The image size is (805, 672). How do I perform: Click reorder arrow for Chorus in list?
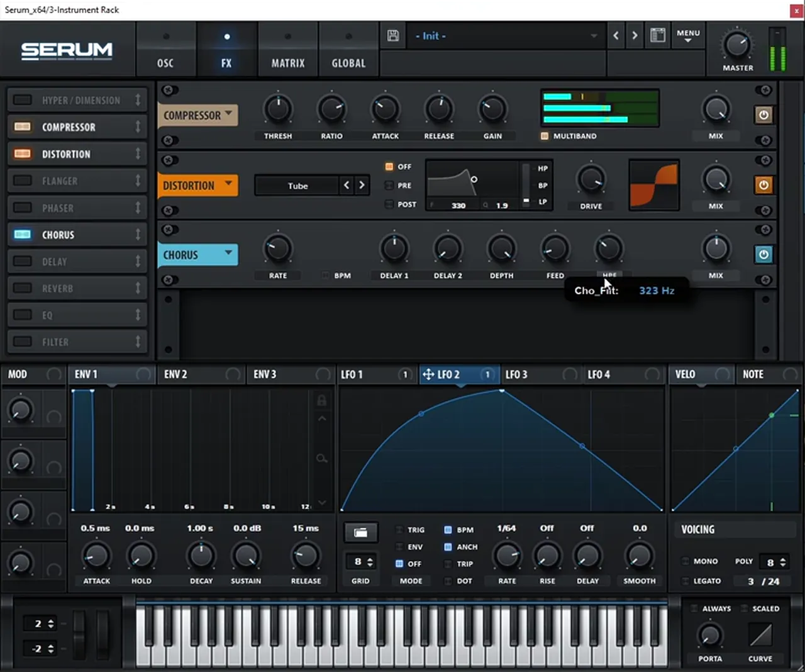point(138,235)
